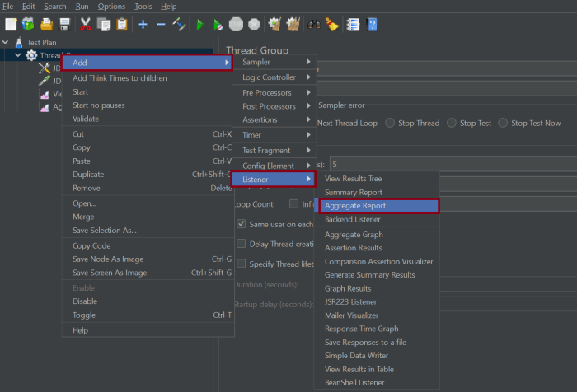The width and height of the screenshot is (577, 392).
Task: Click the Start no pauses icon
Action: click(217, 25)
